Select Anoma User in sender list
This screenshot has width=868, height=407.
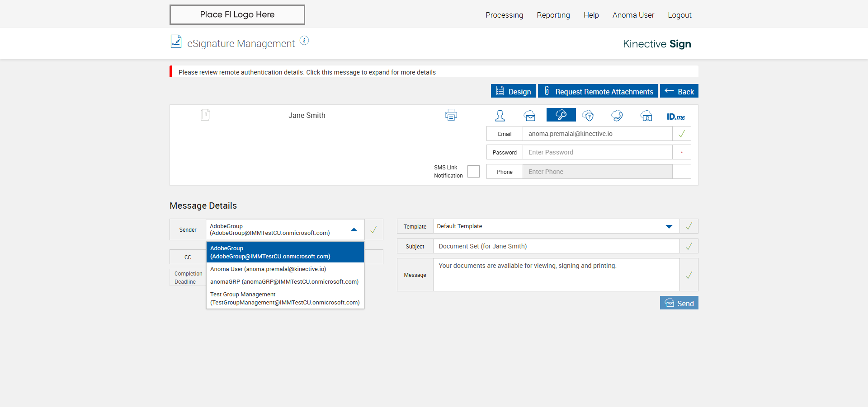coord(268,269)
